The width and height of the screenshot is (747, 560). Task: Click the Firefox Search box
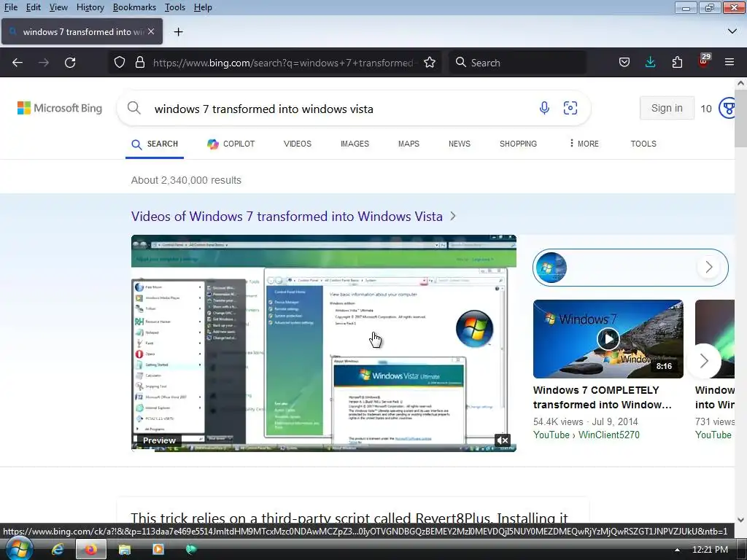click(517, 63)
